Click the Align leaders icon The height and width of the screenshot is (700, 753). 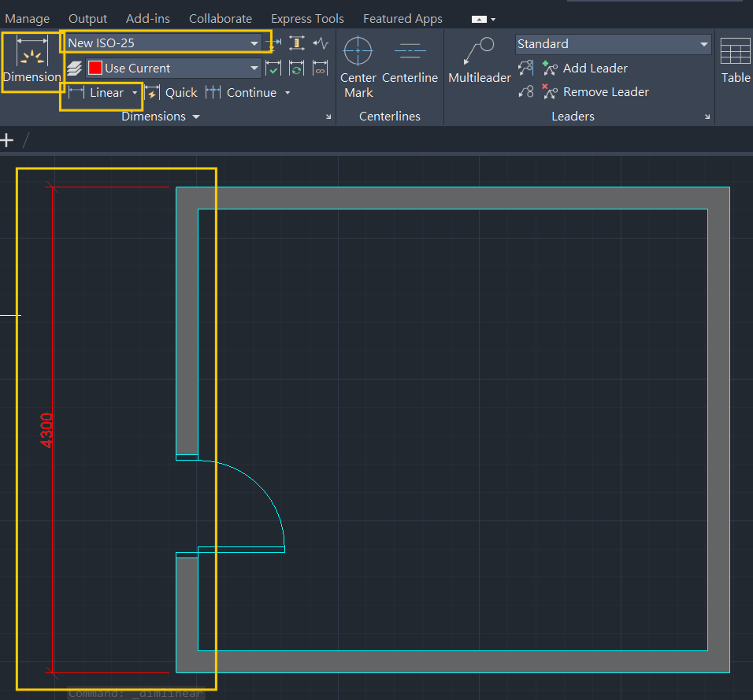pyautogui.click(x=526, y=69)
